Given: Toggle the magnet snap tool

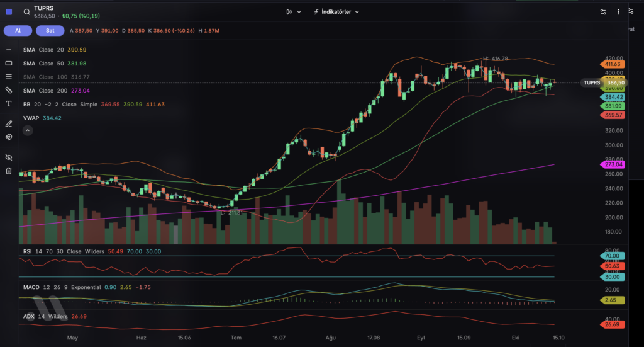Looking at the screenshot, I should tap(9, 137).
